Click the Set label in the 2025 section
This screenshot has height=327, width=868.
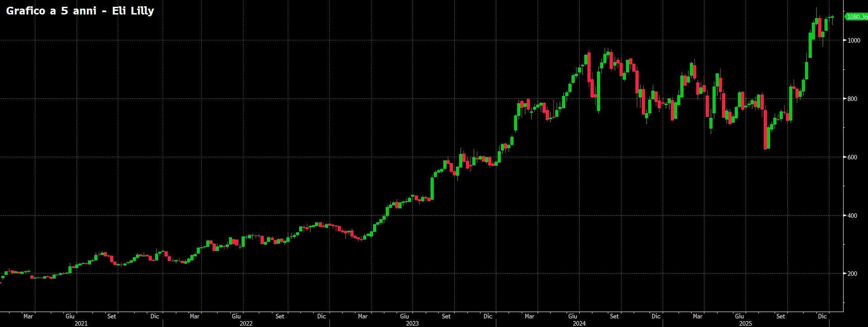pyautogui.click(x=781, y=316)
